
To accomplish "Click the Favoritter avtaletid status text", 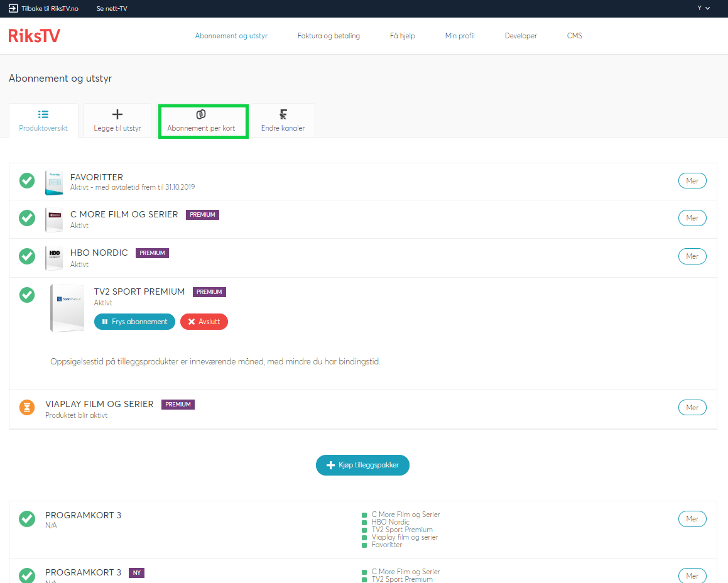I will 133,187.
